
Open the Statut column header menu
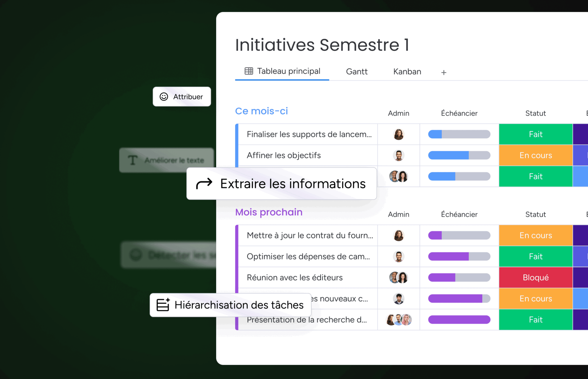point(536,113)
